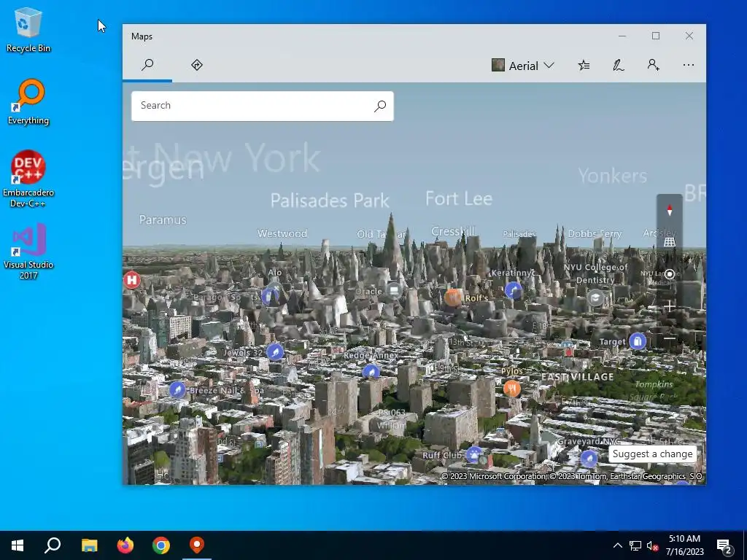The height and width of the screenshot is (560, 747).
Task: Click the Westwood map label
Action: [282, 233]
